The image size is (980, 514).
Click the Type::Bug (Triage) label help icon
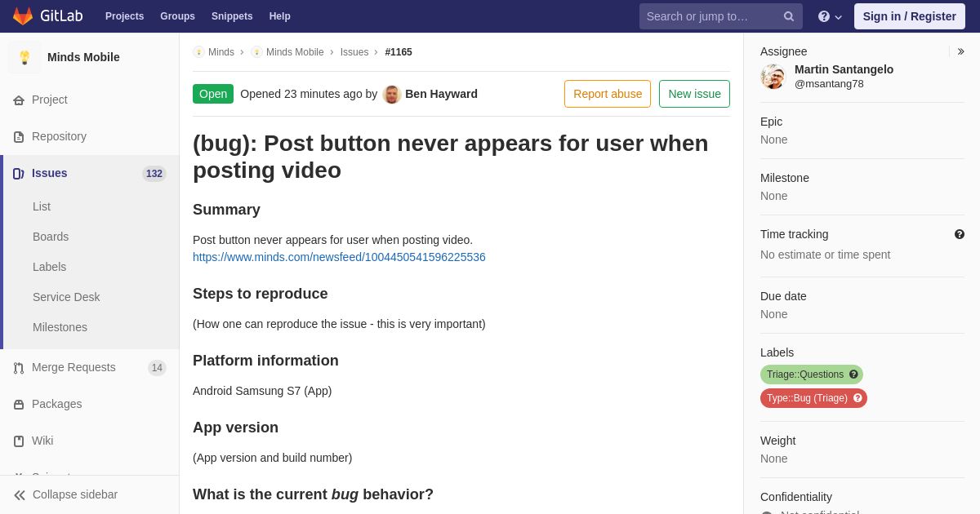(857, 398)
